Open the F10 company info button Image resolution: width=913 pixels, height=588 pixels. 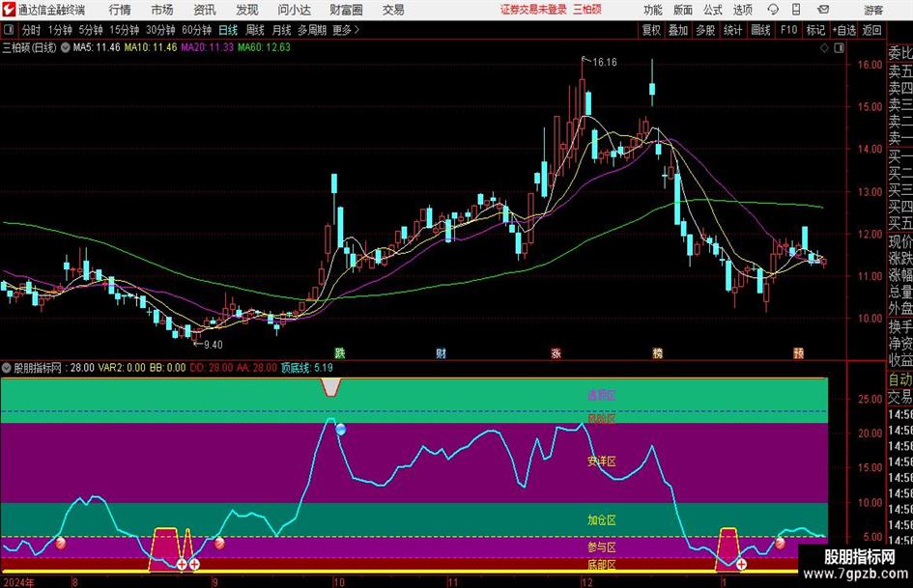[789, 30]
